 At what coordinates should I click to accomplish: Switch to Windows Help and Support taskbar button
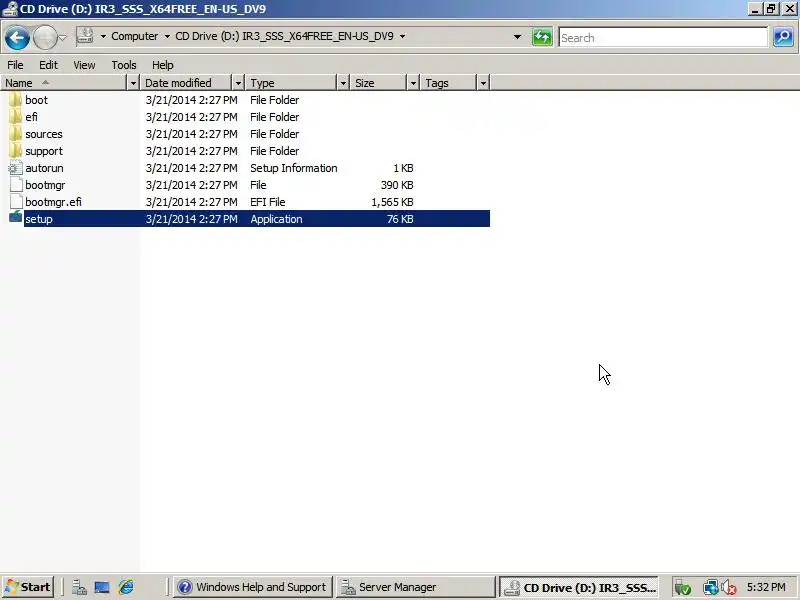pyautogui.click(x=253, y=587)
